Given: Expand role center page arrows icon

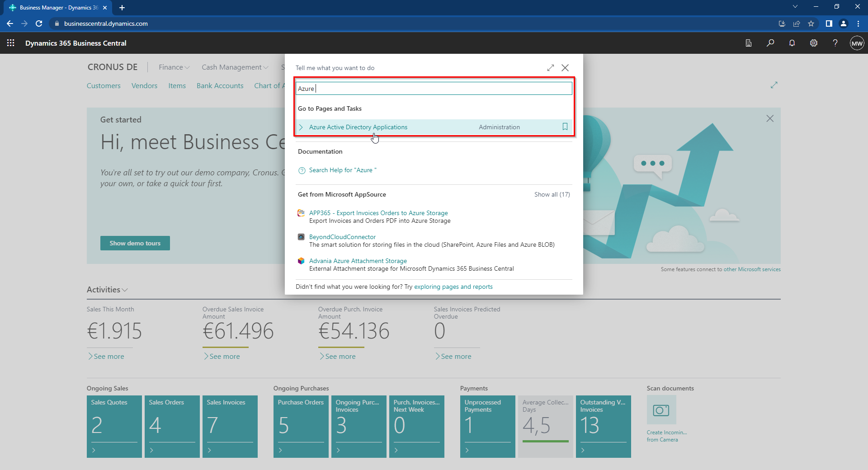Looking at the screenshot, I should tap(774, 85).
